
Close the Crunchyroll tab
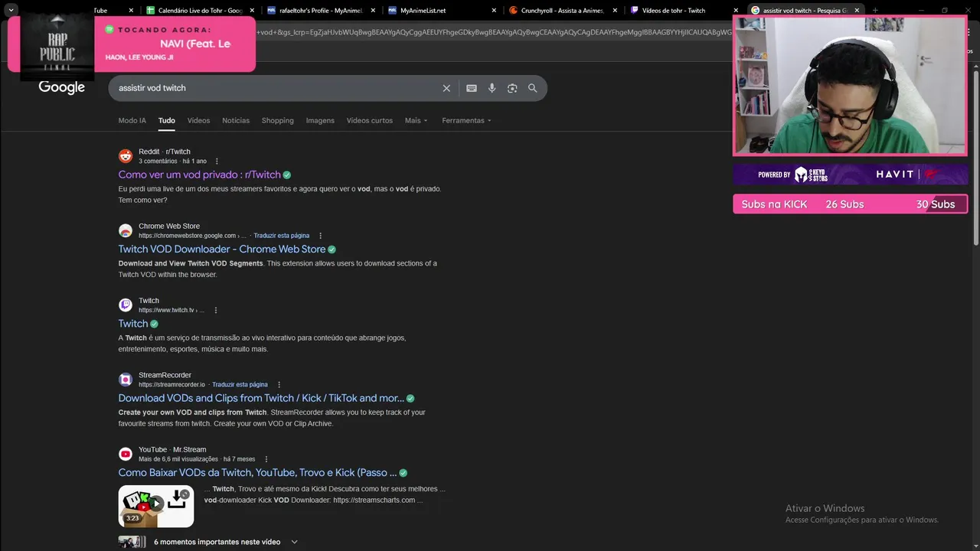click(614, 11)
